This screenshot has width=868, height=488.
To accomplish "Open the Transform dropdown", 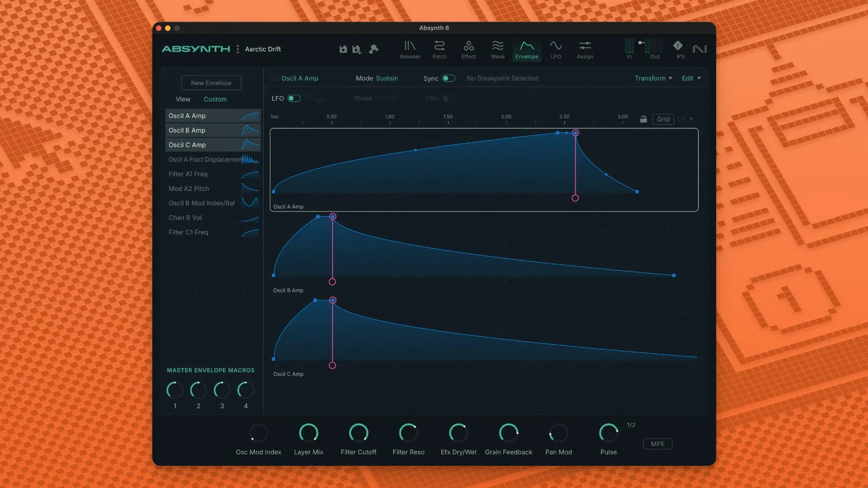I will (x=653, y=79).
